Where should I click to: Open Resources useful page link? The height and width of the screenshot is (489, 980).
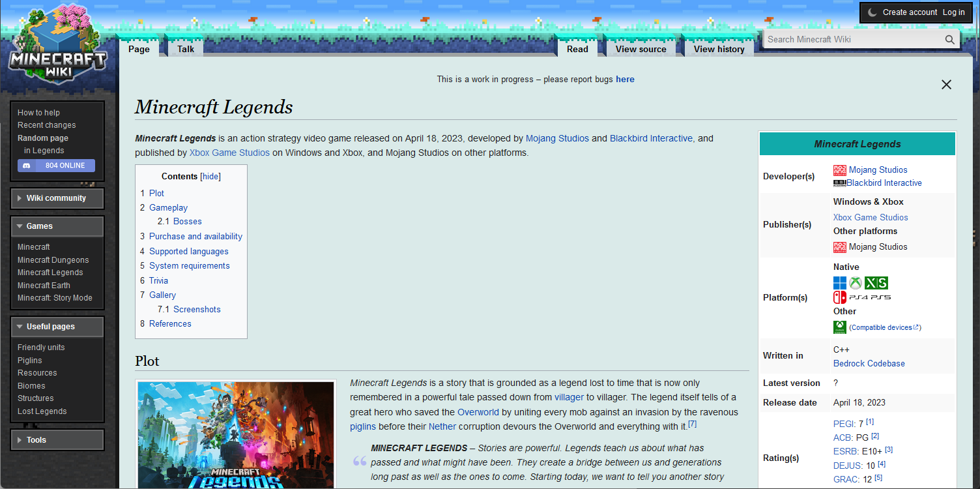tap(37, 373)
